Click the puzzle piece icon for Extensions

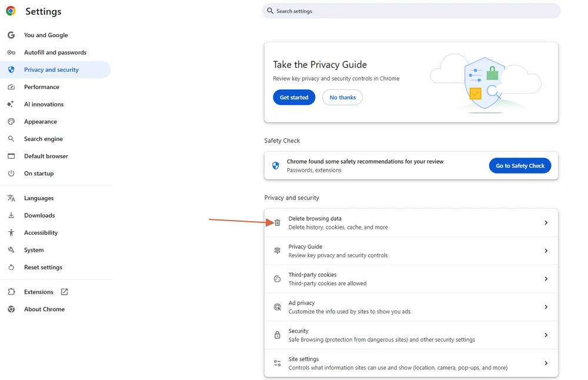click(11, 292)
